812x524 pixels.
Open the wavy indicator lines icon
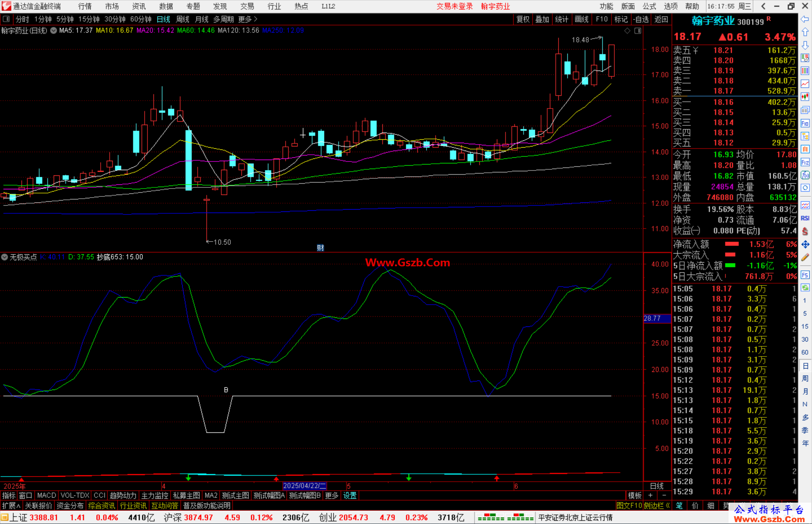(x=805, y=205)
